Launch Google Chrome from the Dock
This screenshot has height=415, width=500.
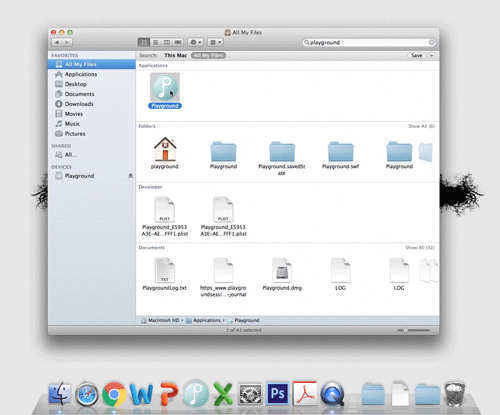pyautogui.click(x=114, y=394)
